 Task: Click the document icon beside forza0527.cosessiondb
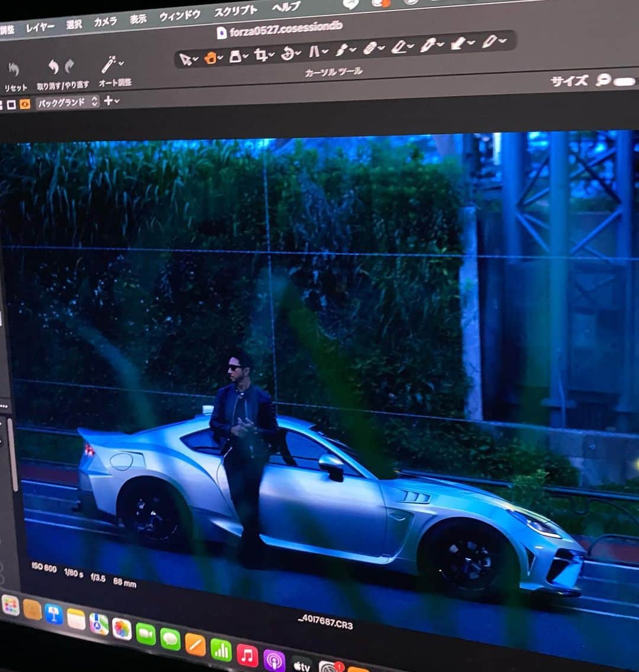[x=221, y=33]
